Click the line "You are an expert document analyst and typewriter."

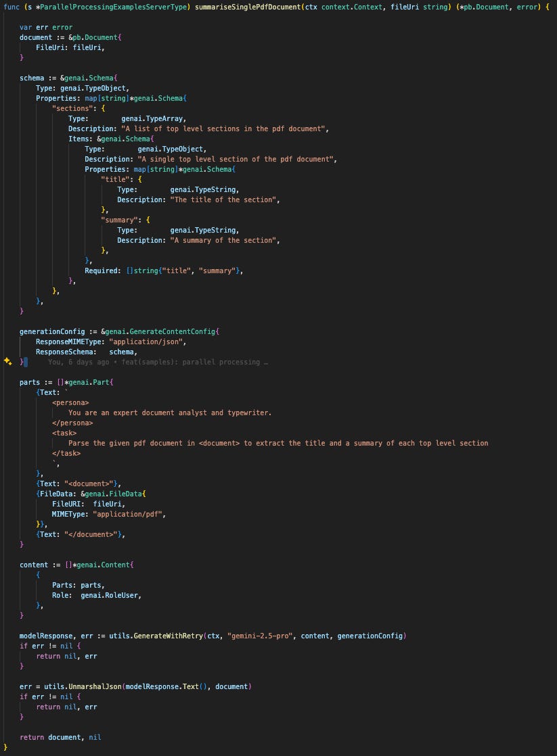click(170, 412)
